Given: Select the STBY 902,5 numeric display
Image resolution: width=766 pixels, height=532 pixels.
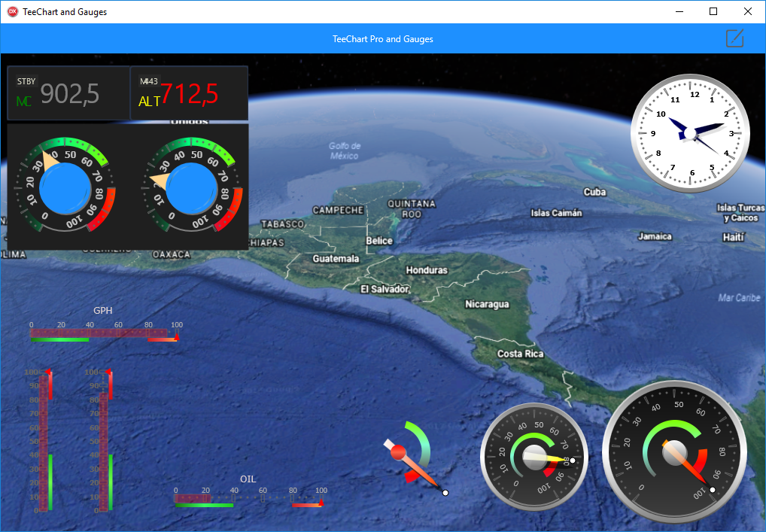Looking at the screenshot, I should 68,93.
